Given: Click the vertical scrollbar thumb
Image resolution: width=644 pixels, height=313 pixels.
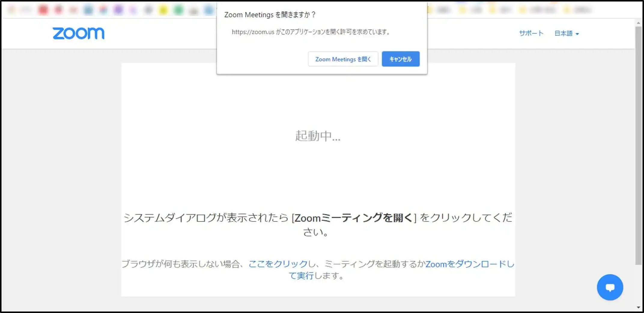Looking at the screenshot, I should pos(638,146).
